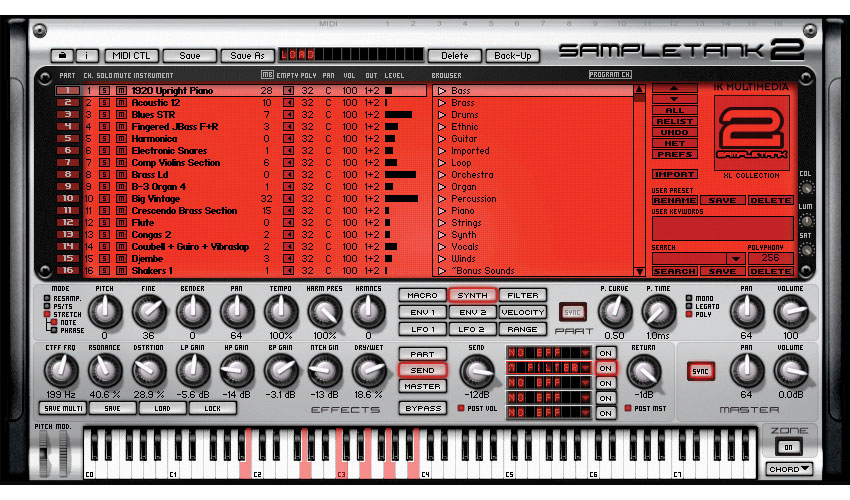Screen dimensions: 850x500
Task: Click empty-part arrow for B-3 Organ 4
Action: pos(288,187)
